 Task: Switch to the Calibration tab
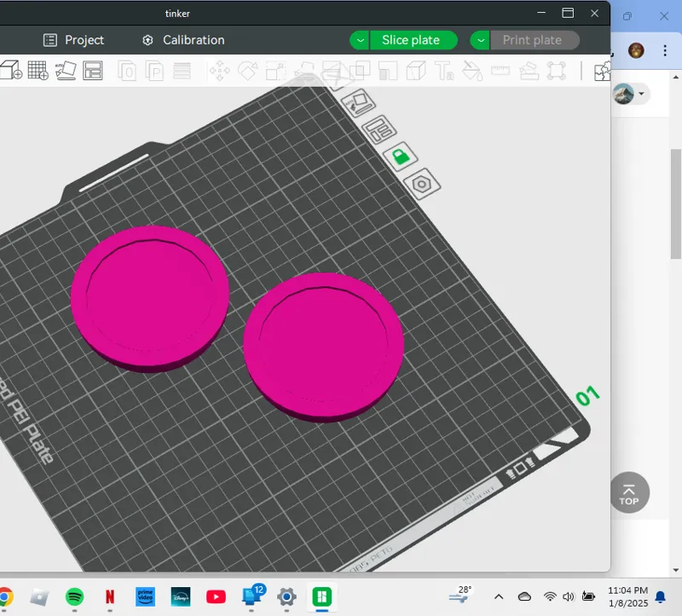[x=183, y=40]
